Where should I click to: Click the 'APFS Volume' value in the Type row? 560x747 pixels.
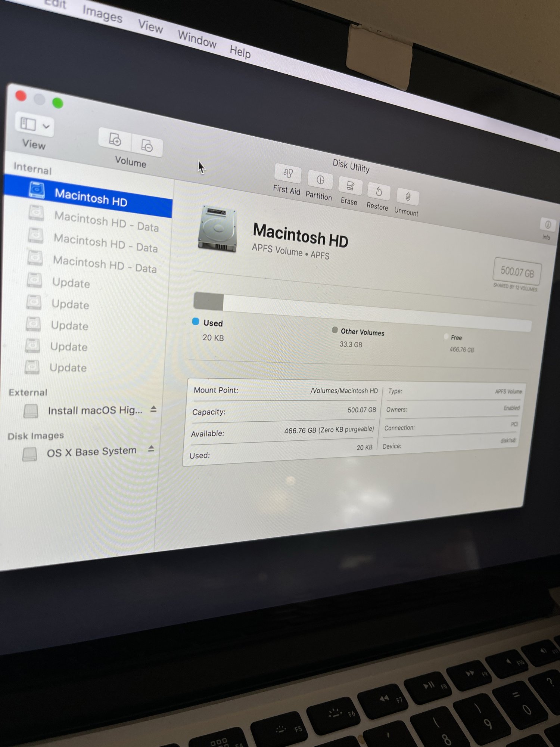[x=508, y=391]
